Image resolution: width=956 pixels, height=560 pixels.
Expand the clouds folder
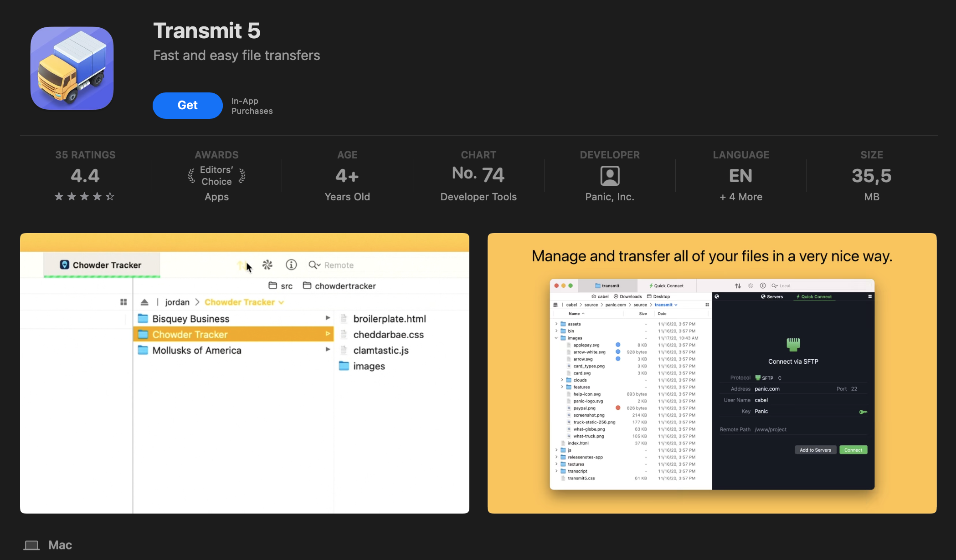[x=562, y=380]
